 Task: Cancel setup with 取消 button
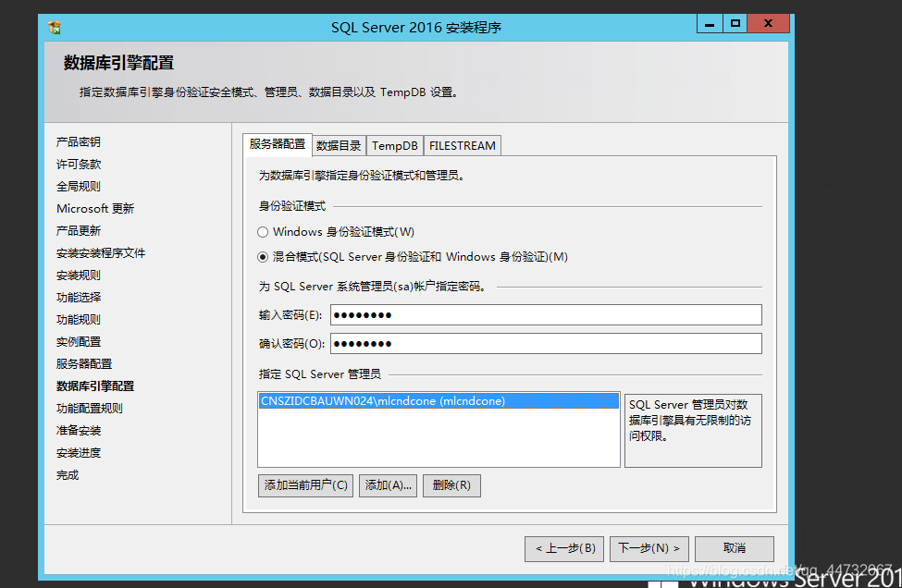[734, 548]
